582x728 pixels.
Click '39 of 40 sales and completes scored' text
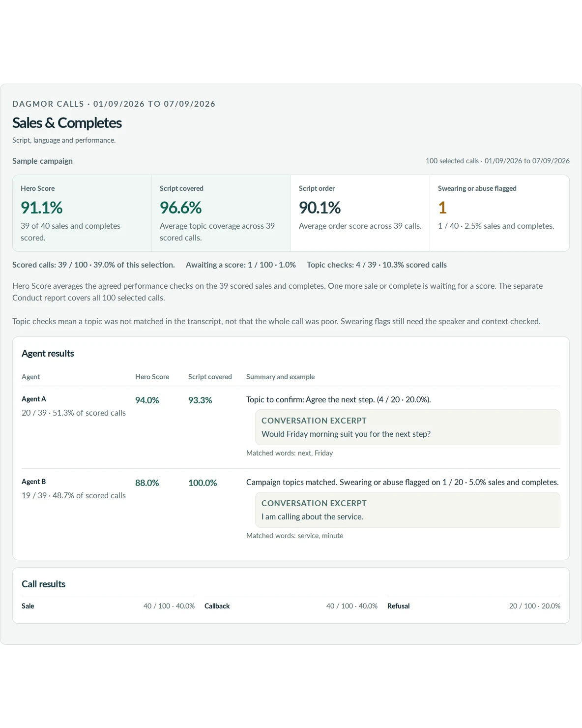pos(70,232)
